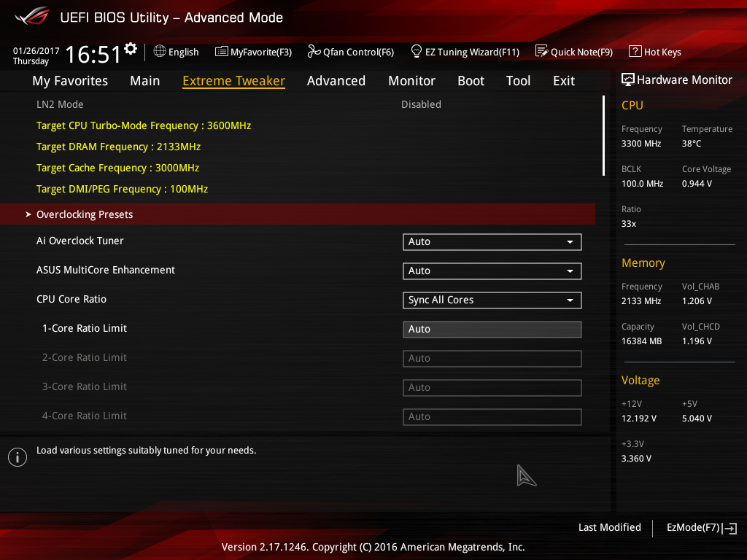Click the settings list scrollbar
747x560 pixels.
[603, 136]
